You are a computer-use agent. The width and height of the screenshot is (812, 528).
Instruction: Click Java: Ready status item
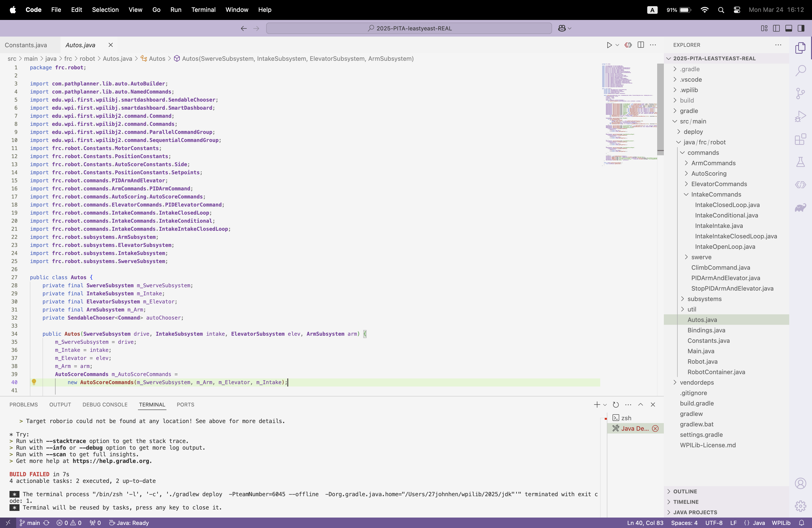(129, 523)
